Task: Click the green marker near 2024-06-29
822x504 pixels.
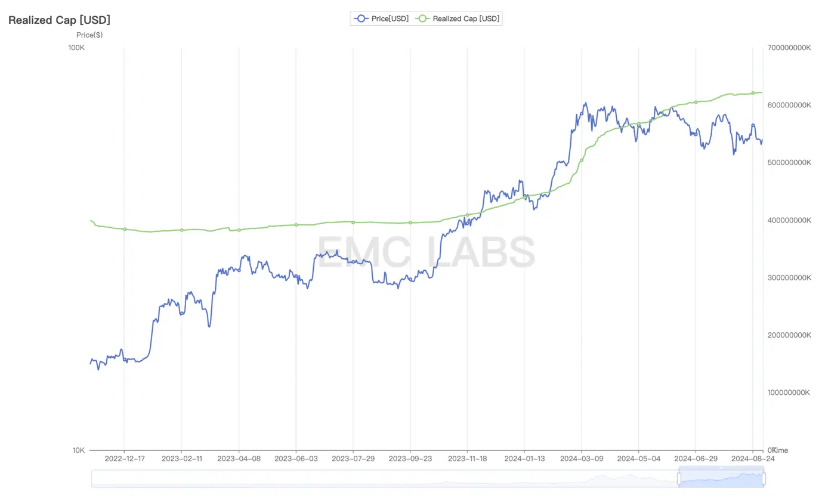Action: 696,102
